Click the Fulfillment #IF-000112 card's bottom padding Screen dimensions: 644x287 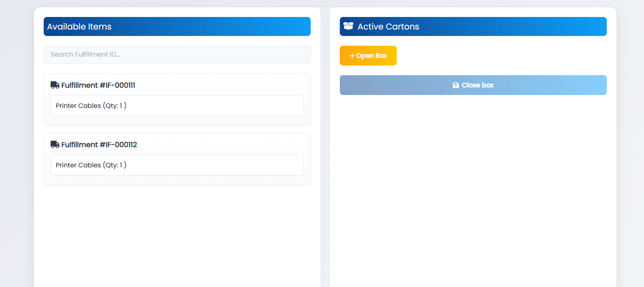(177, 180)
